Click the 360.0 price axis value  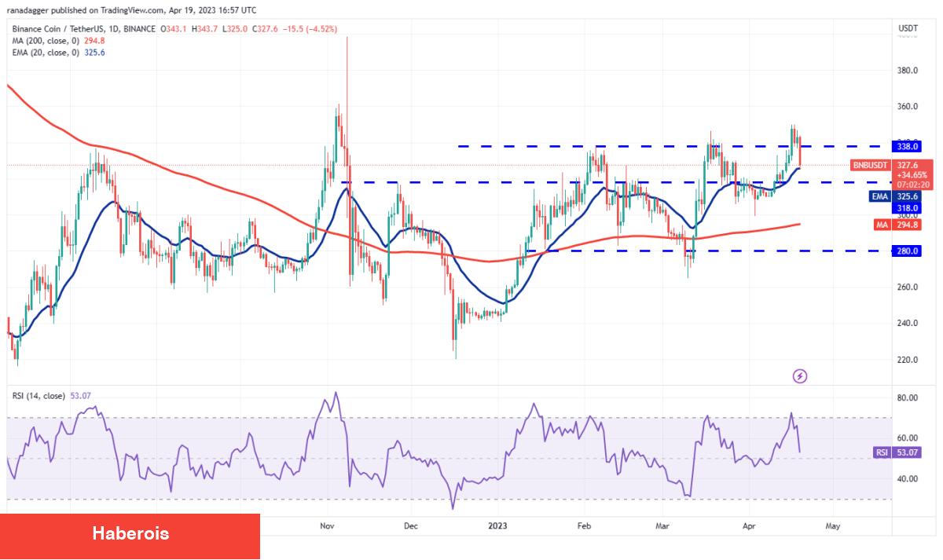pos(908,107)
